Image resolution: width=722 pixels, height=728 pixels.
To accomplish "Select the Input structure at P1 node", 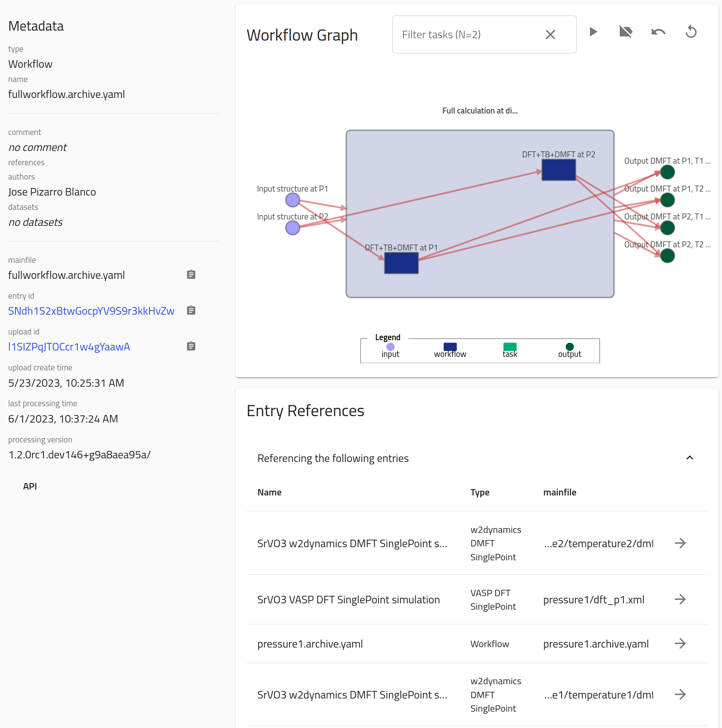I will (x=292, y=200).
